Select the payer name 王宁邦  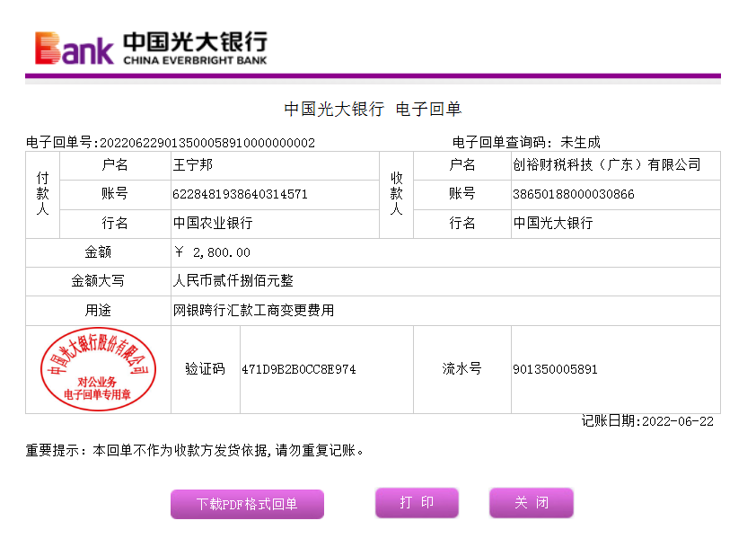click(x=193, y=165)
